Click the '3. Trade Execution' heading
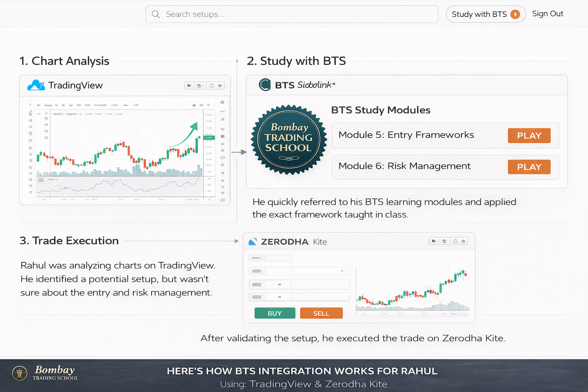 [x=69, y=241]
